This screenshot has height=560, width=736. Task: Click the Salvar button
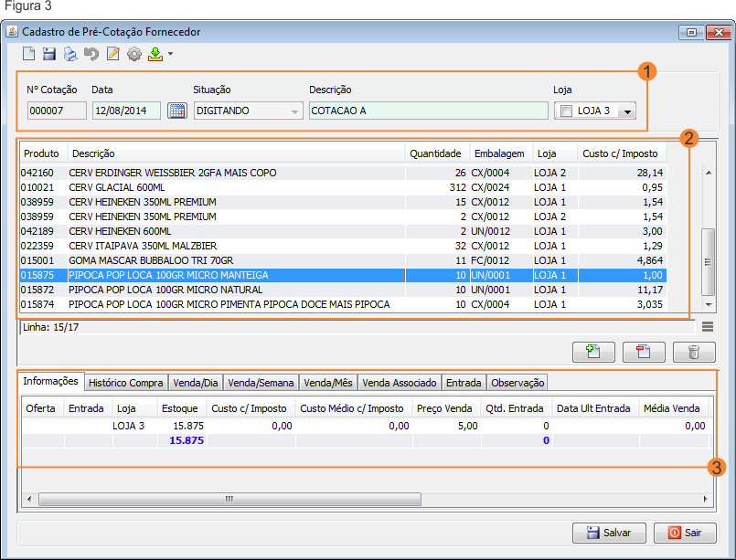[609, 533]
